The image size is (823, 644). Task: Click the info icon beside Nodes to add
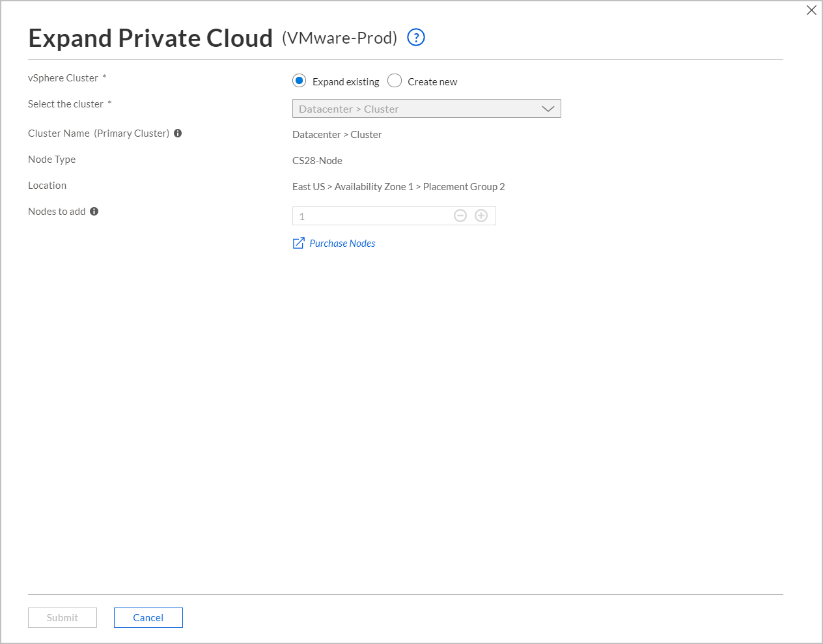(x=94, y=211)
